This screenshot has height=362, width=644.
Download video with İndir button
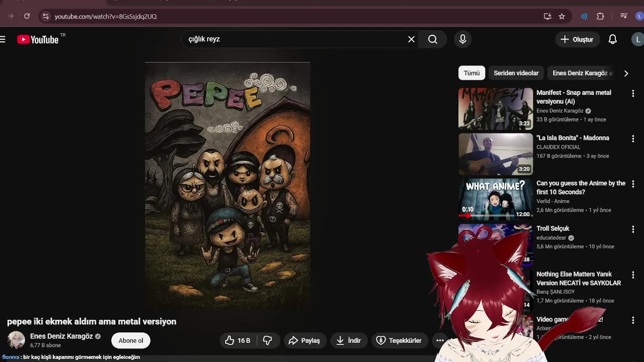click(349, 340)
